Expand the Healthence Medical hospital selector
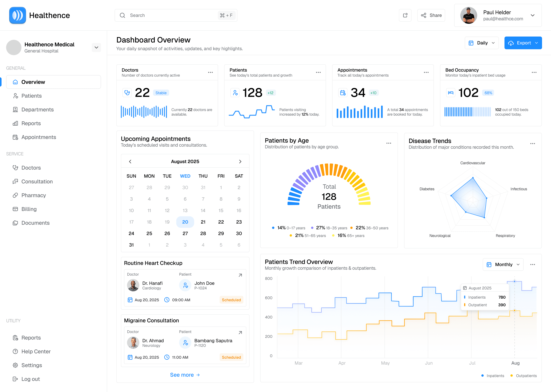Viewport: 551px width, 392px height. pos(96,47)
